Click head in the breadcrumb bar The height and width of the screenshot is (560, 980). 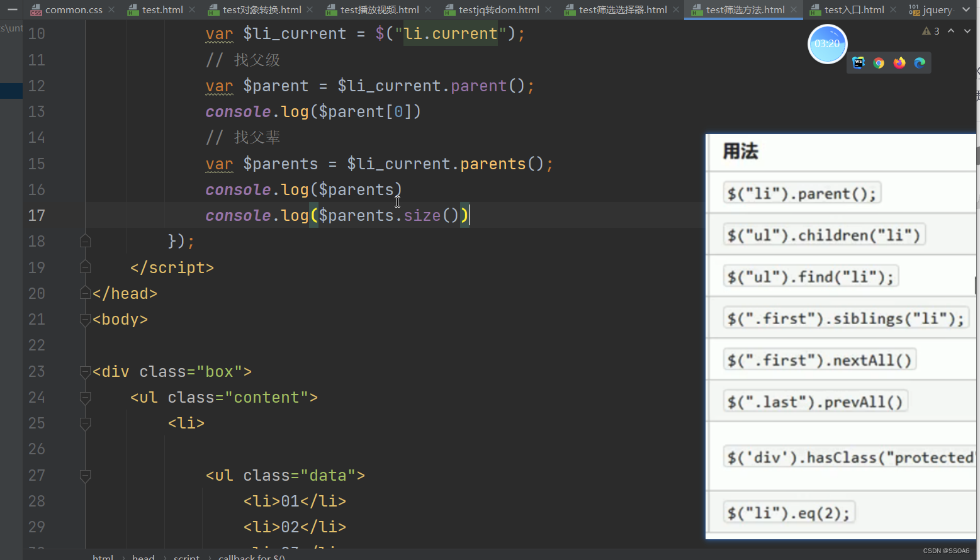pyautogui.click(x=143, y=556)
